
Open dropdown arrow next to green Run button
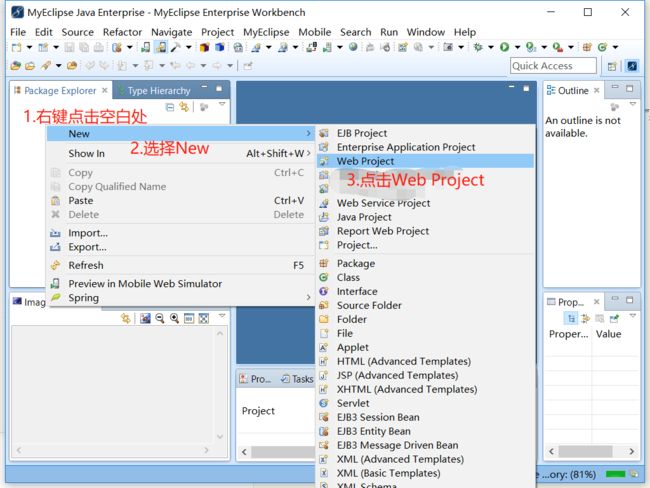pos(517,47)
